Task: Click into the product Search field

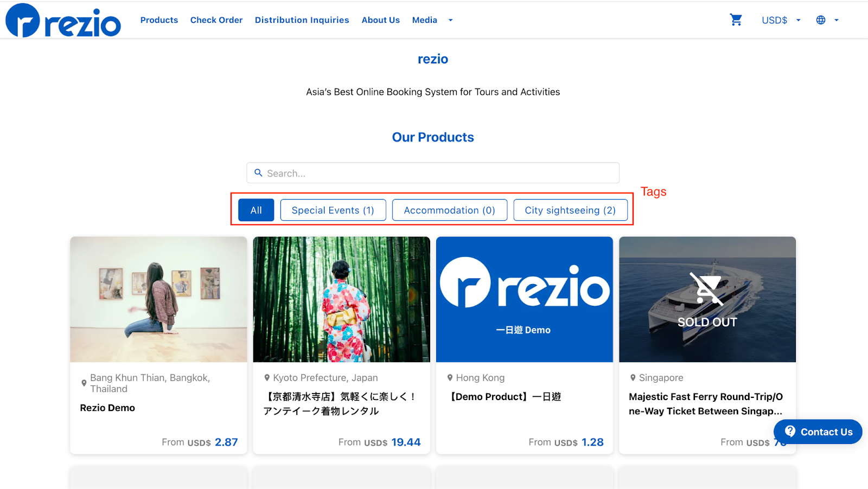Action: click(433, 173)
